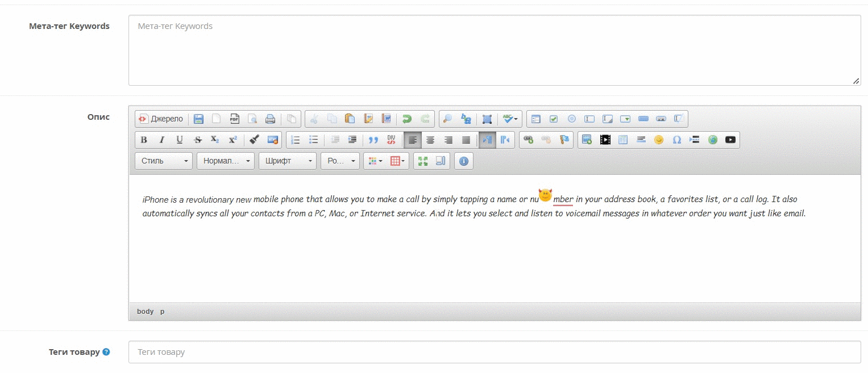Insert a table
This screenshot has width=868, height=373.
pyautogui.click(x=623, y=140)
